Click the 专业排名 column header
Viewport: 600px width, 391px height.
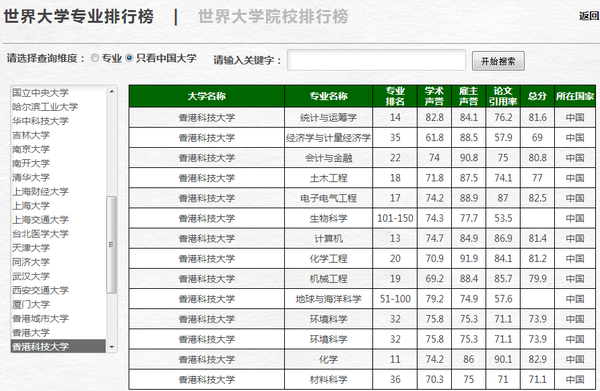pos(395,96)
